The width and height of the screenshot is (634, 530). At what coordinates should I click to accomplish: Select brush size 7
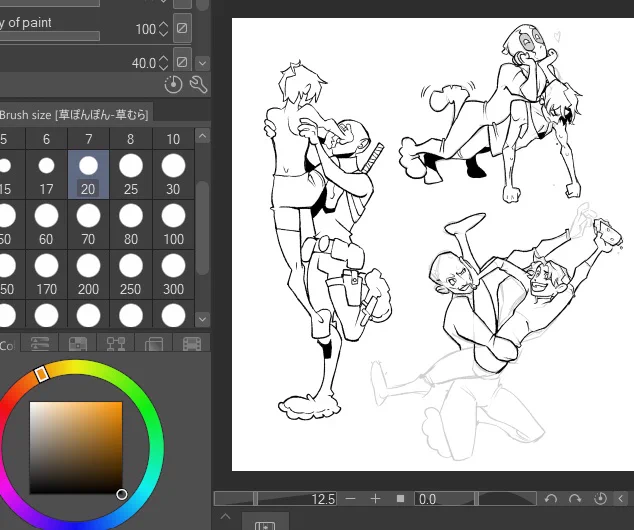(89, 139)
